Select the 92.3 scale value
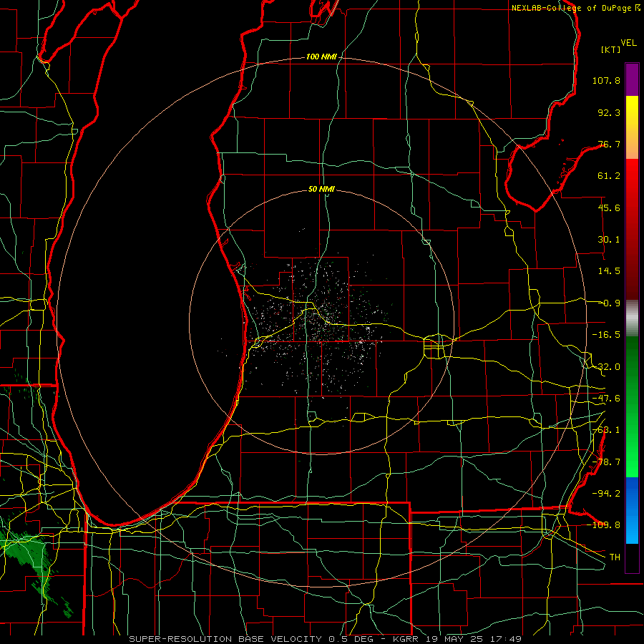The height and width of the screenshot is (644, 644). click(x=609, y=112)
